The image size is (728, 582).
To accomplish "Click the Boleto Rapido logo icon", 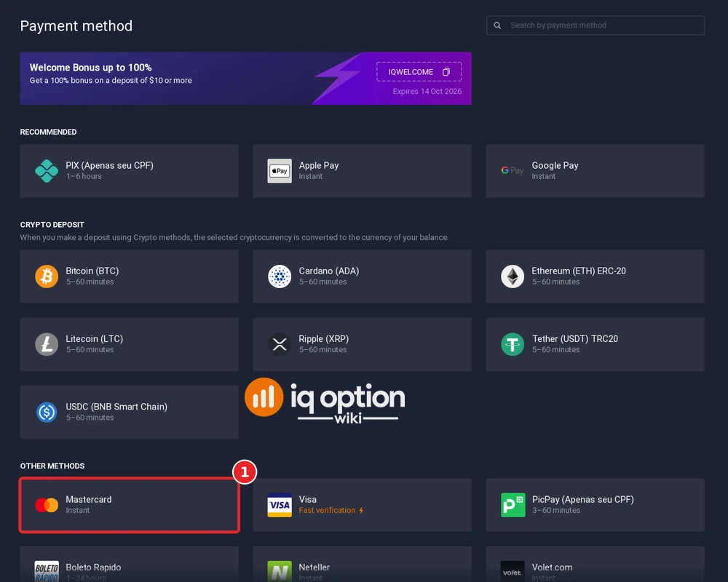I will [x=47, y=571].
